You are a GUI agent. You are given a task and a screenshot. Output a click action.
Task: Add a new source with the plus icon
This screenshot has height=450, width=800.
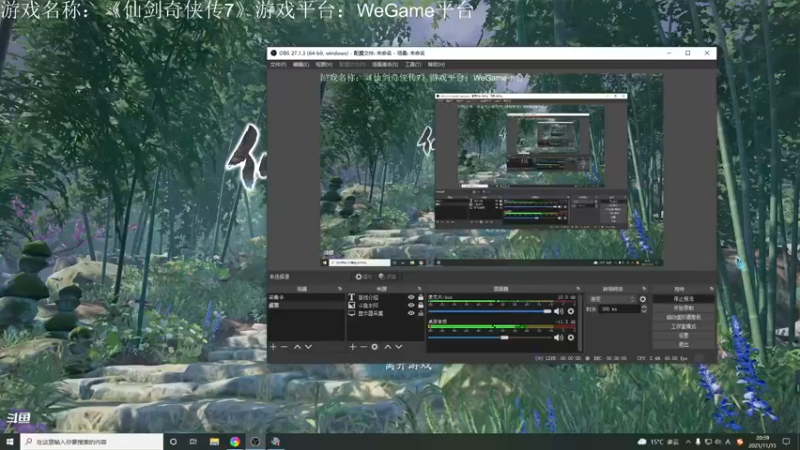click(353, 347)
